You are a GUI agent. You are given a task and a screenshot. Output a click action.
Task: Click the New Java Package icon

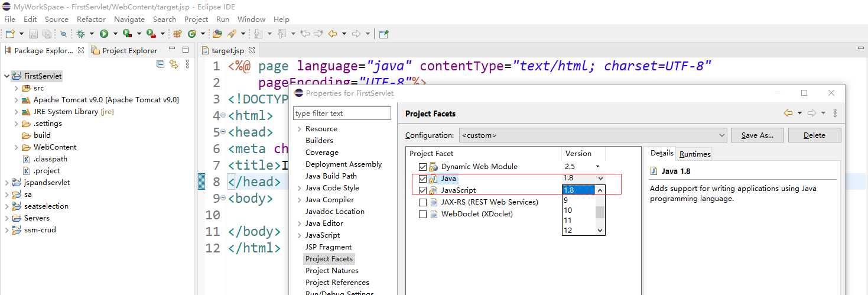(x=177, y=34)
